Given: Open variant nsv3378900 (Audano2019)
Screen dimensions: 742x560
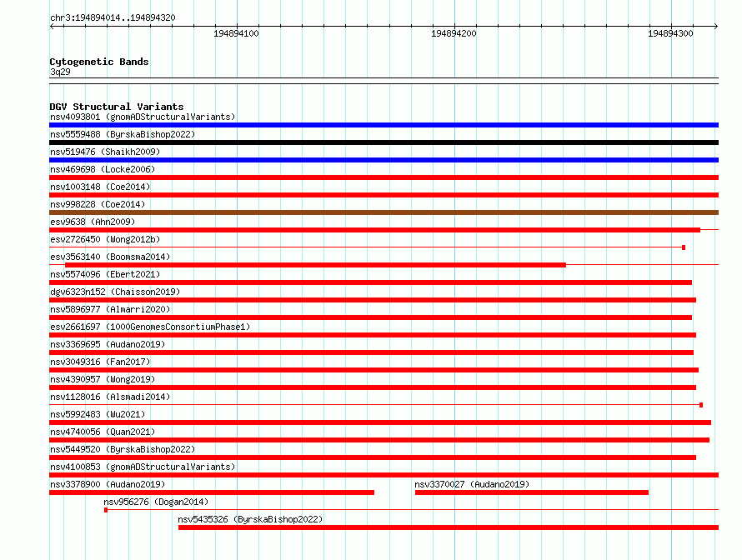Looking at the screenshot, I should [x=108, y=484].
